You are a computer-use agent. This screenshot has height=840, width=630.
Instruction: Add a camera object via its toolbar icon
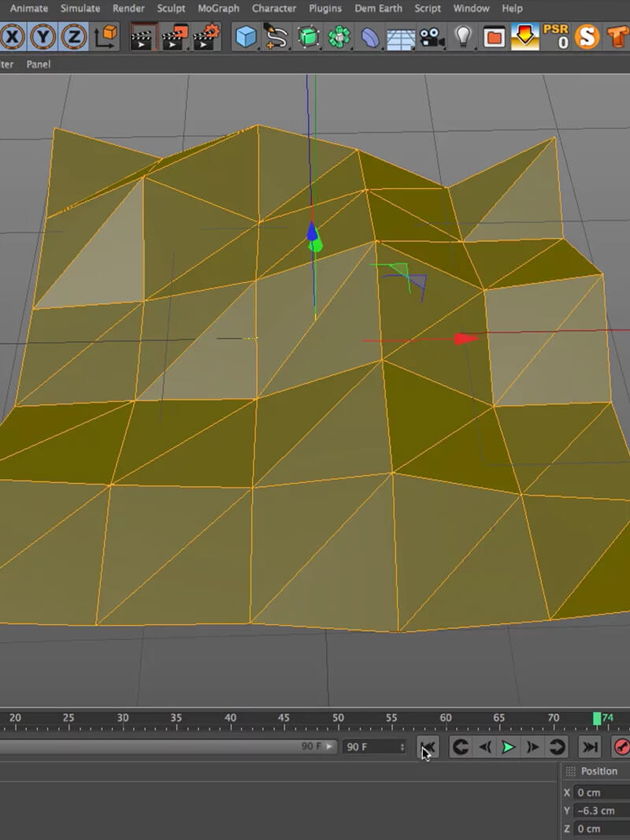[432, 36]
